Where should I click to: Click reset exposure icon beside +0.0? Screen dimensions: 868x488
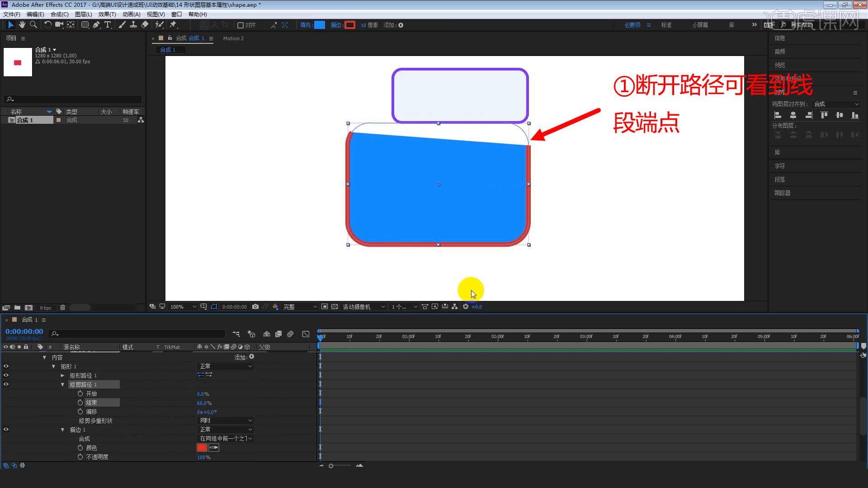click(x=466, y=307)
